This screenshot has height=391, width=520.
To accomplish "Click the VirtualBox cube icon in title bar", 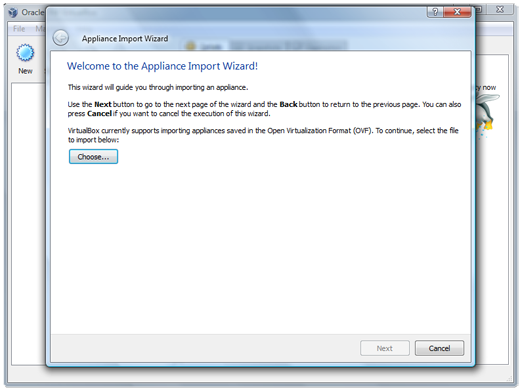I will click(x=13, y=13).
